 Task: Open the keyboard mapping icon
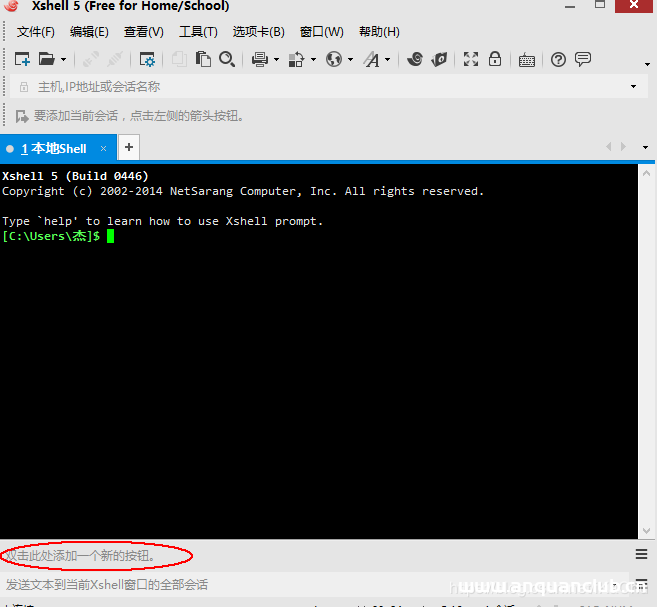[x=527, y=60]
